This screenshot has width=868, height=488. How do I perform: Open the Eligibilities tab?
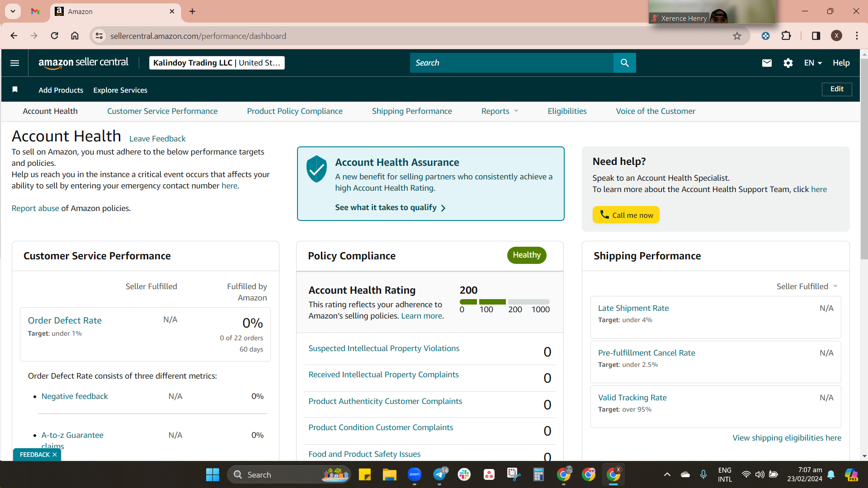567,111
